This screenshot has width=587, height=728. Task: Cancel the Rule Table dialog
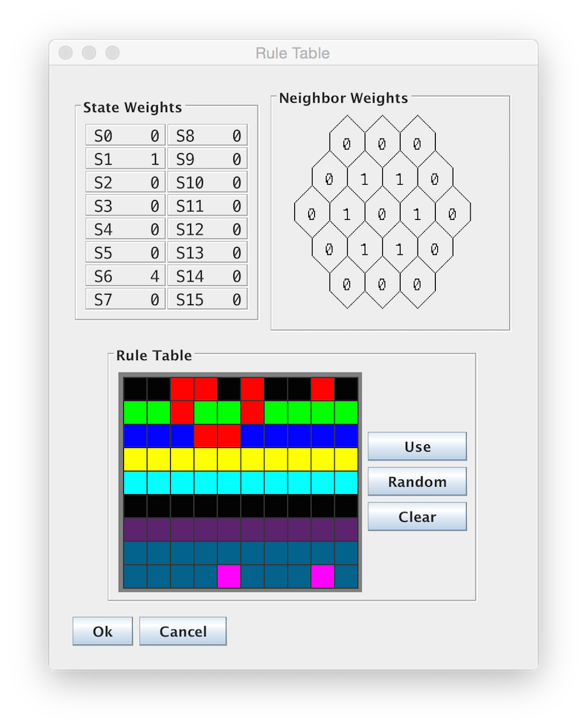pyautogui.click(x=183, y=631)
